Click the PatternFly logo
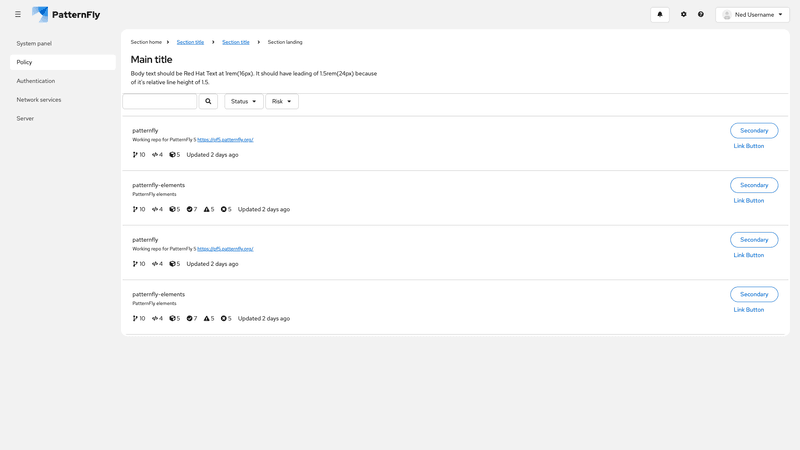This screenshot has width=800, height=450. click(66, 15)
